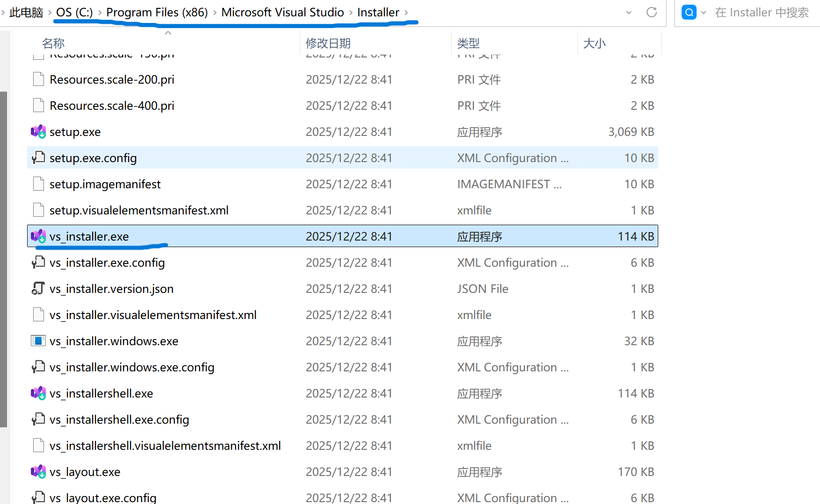Image resolution: width=820 pixels, height=504 pixels.
Task: Select file name Resources.scale-400.pri
Action: tap(112, 106)
